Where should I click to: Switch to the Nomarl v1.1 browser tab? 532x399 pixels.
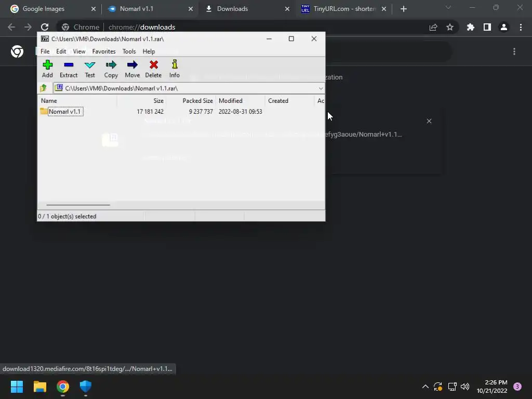click(137, 9)
